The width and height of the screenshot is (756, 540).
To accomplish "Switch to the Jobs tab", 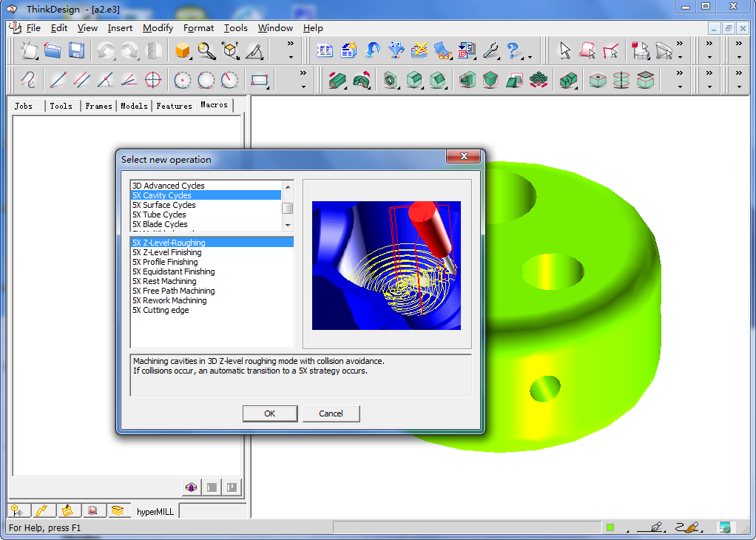I will point(24,106).
